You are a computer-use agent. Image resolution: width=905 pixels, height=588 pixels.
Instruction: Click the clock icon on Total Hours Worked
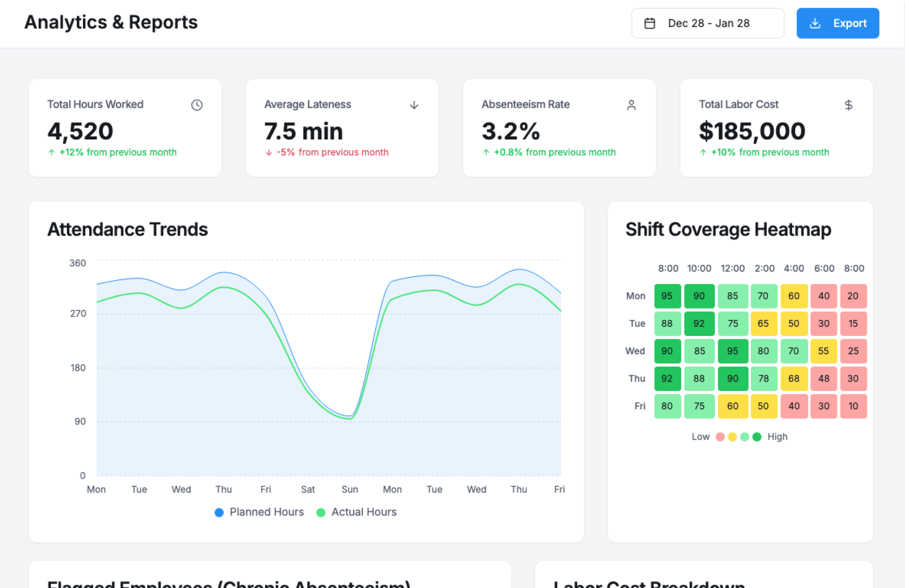click(x=197, y=105)
